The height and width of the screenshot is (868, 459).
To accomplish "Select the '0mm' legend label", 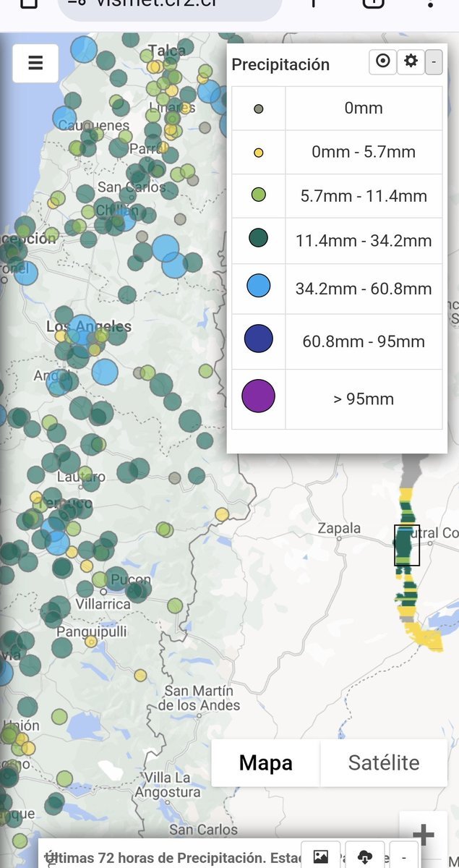I will click(364, 109).
